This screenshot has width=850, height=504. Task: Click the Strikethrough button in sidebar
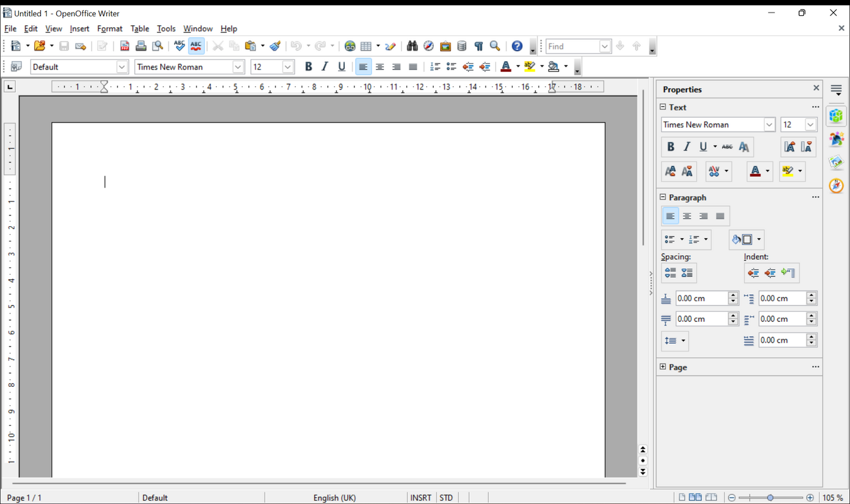pos(727,147)
